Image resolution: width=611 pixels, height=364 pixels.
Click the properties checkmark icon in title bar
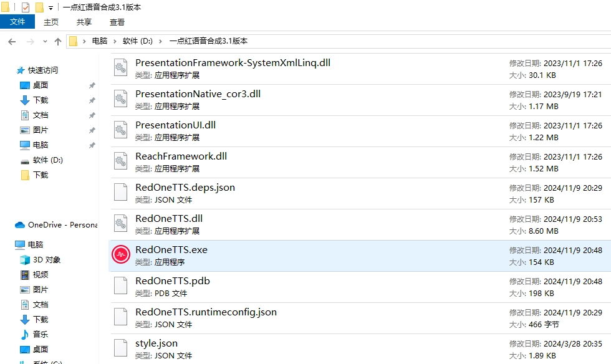[26, 7]
